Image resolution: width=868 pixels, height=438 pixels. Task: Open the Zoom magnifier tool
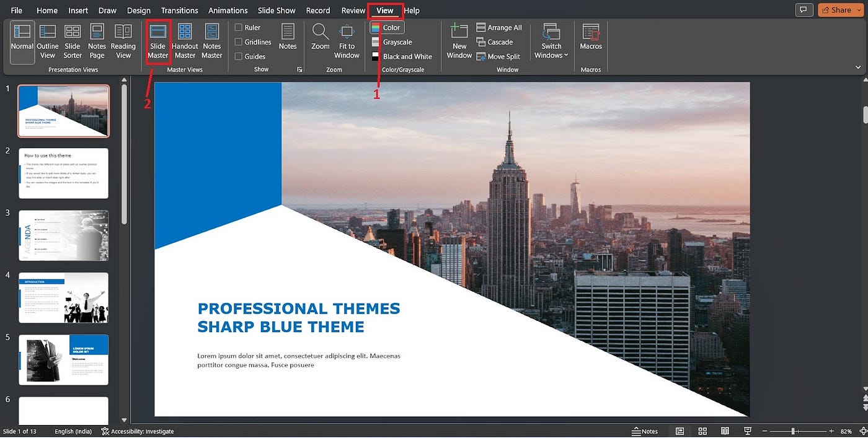(x=321, y=37)
